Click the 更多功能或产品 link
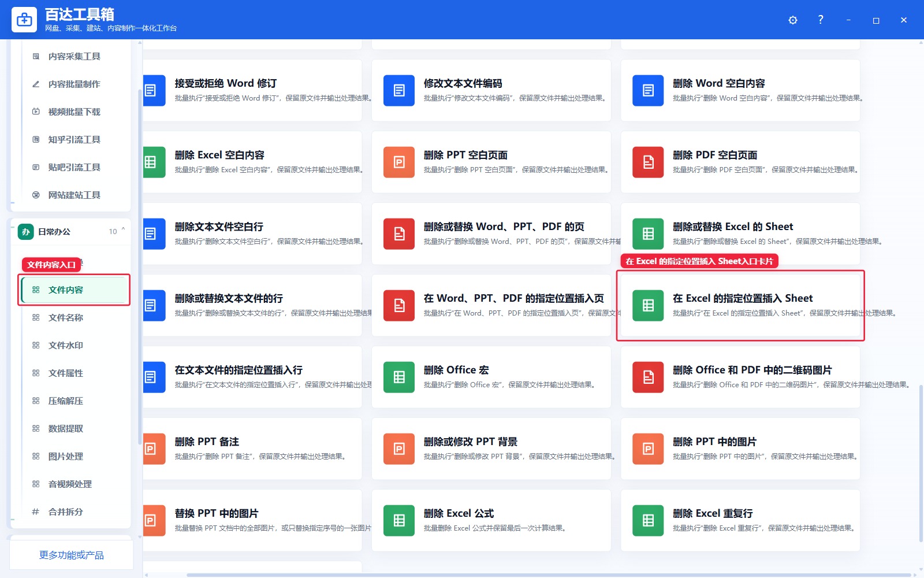 click(72, 555)
